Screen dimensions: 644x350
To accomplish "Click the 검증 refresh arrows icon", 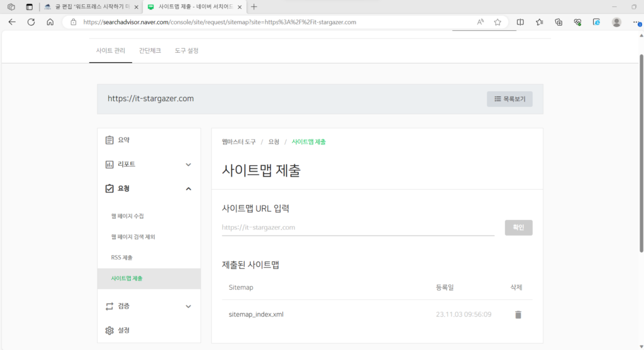I will pos(109,306).
